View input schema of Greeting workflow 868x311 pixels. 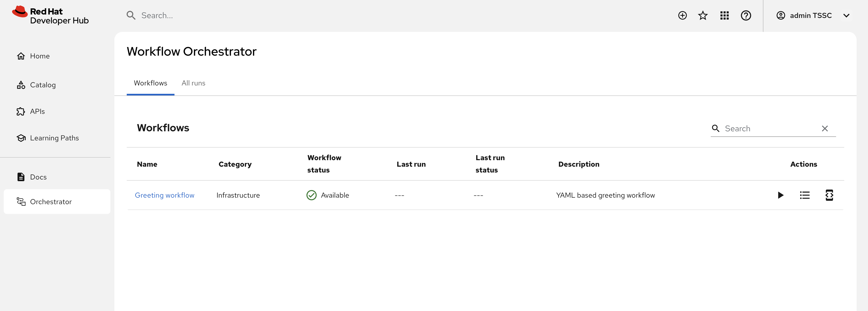tap(829, 195)
